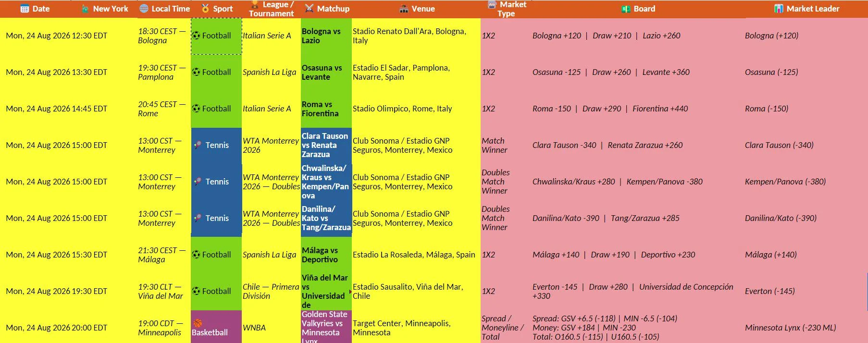Click the stadium icon beside Venue header
Viewport: 868px width, 343px height.
(x=404, y=9)
